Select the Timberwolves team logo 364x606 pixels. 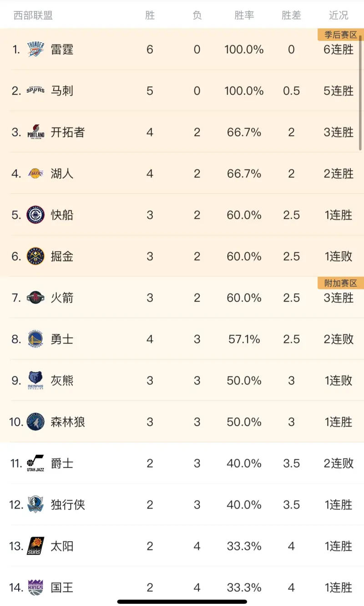(35, 422)
